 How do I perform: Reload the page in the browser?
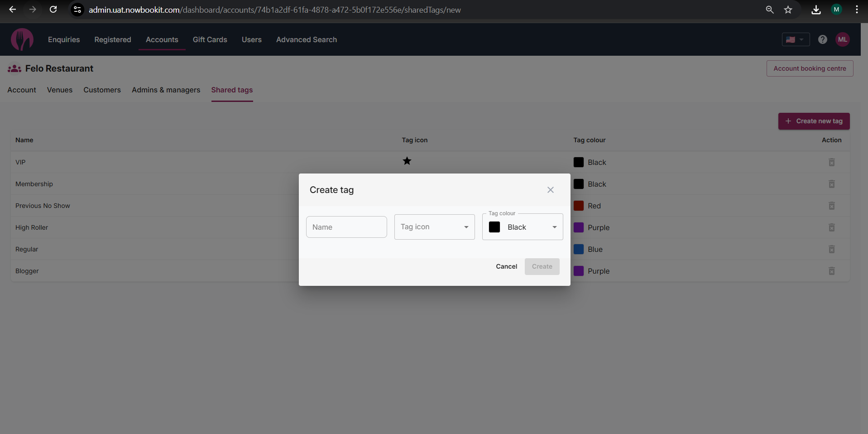click(53, 10)
